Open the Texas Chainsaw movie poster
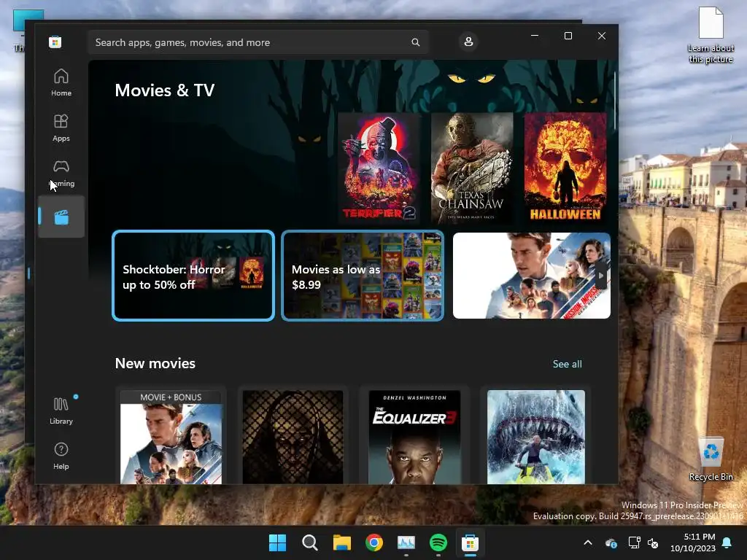 click(472, 168)
